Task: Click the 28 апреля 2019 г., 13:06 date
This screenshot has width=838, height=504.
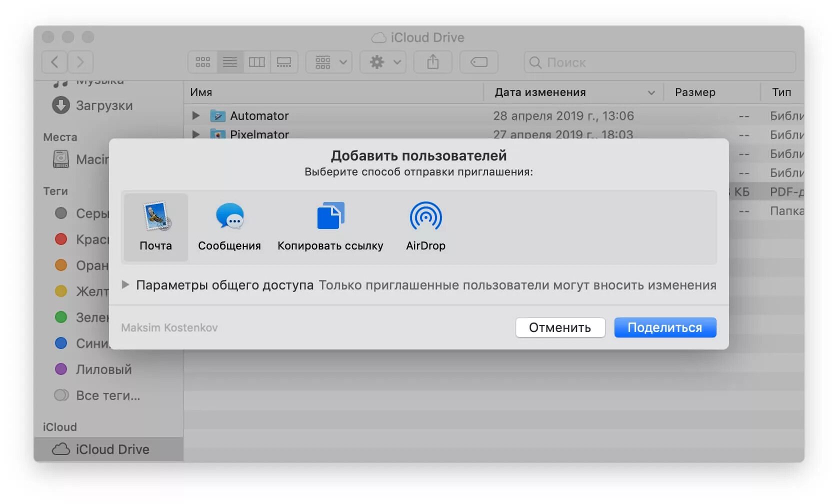Action: coord(563,116)
